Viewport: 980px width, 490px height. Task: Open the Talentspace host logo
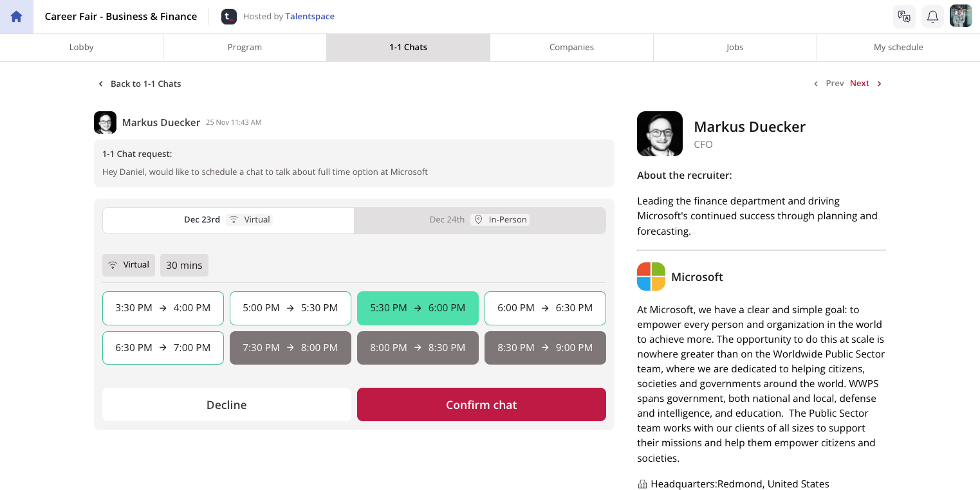pos(229,17)
